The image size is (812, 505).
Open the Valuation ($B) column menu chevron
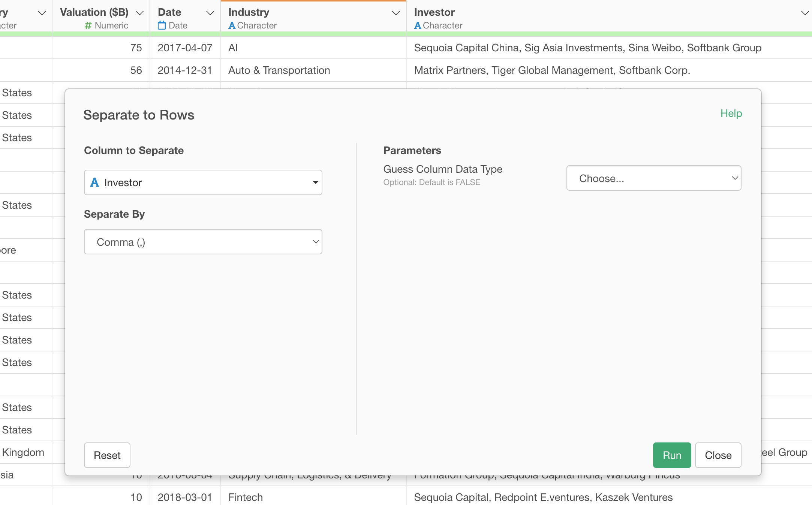pos(139,13)
